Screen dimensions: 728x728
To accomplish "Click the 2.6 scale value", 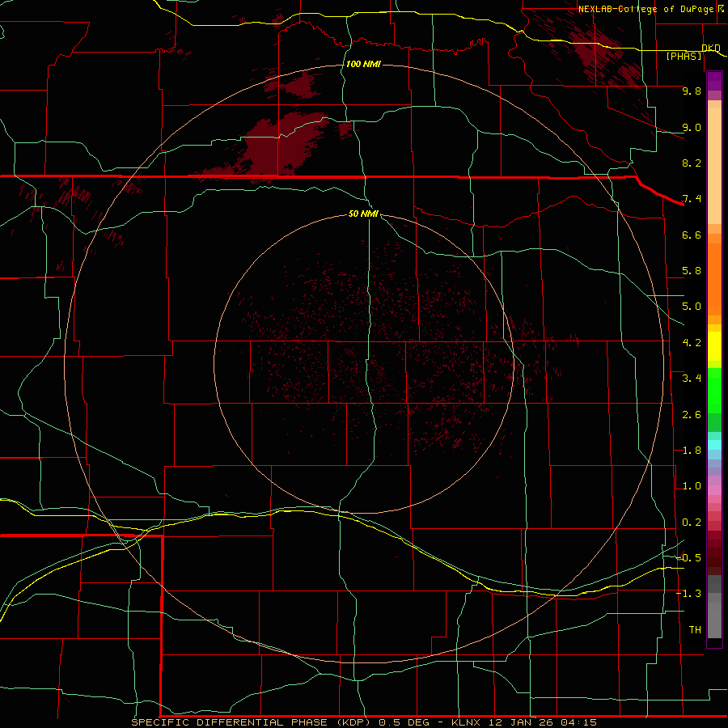I will click(692, 415).
